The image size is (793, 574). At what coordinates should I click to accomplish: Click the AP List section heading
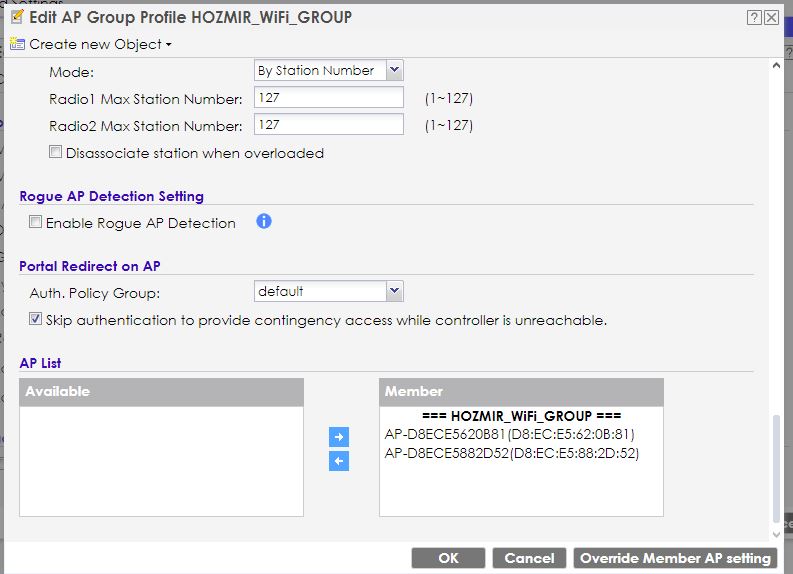click(x=40, y=363)
